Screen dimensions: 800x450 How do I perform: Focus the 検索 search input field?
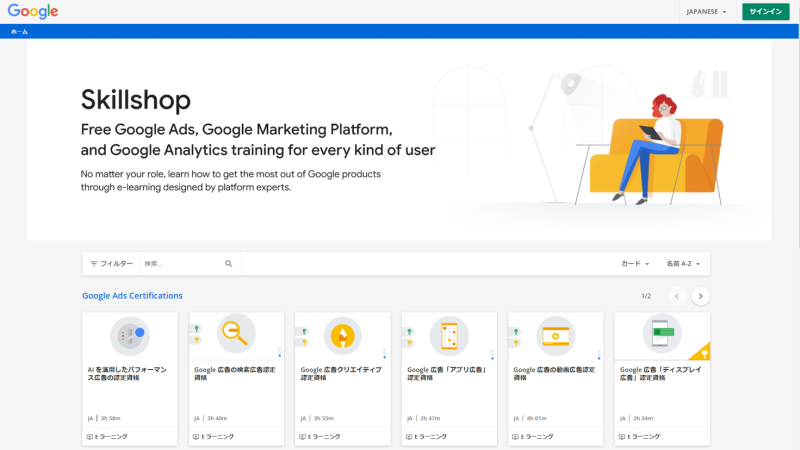tap(181, 264)
